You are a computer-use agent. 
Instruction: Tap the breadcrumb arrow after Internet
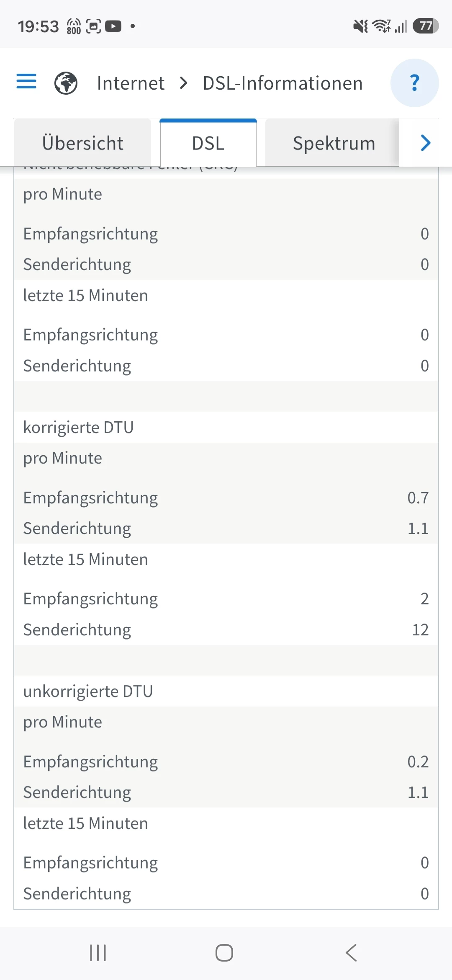[x=183, y=83]
